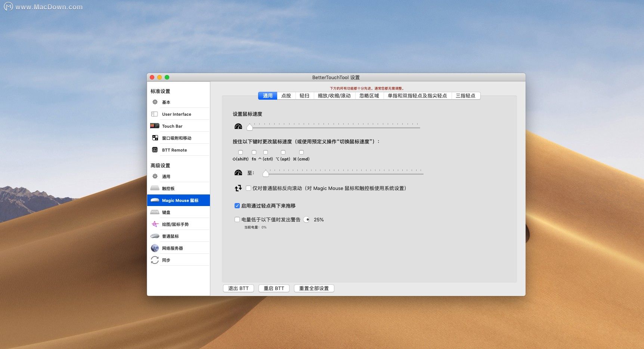Select 普通鼠标 in the sidebar
The width and height of the screenshot is (644, 349).
click(179, 236)
